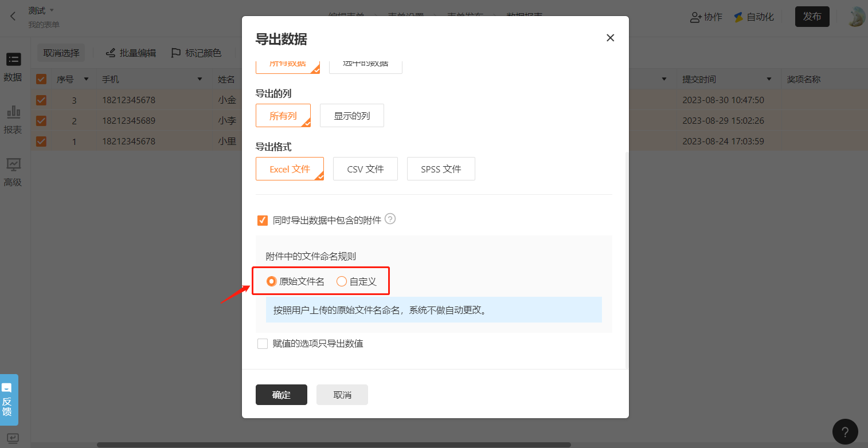Click timestamp 2023-08-29 15:02:26
The image size is (868, 448).
click(723, 121)
